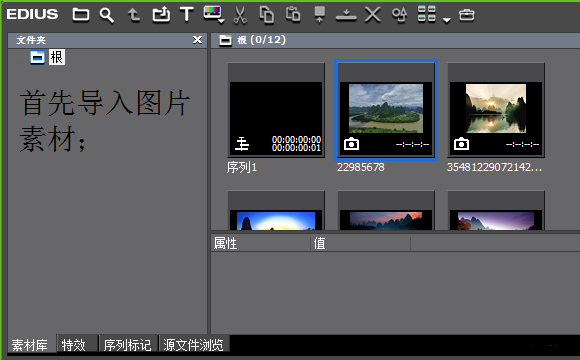Select the purple sky flowers thumbnail
This screenshot has height=360, width=580.
pyautogui.click(x=496, y=211)
